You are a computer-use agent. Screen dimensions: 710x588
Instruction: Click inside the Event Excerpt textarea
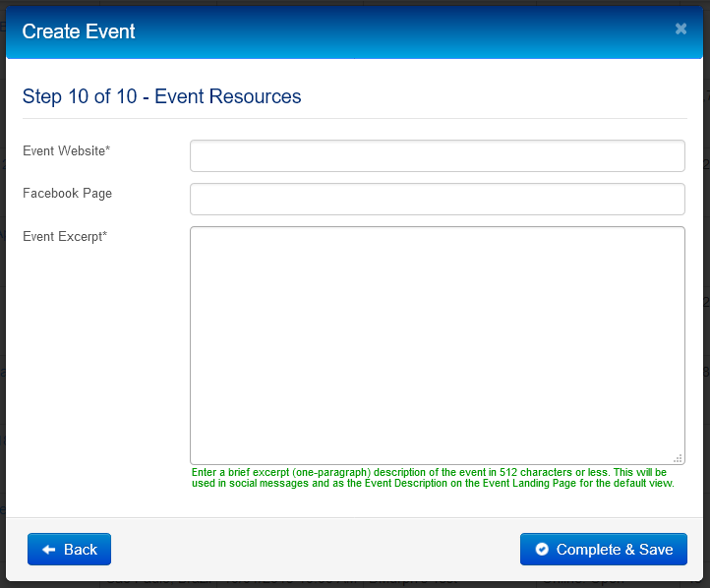pos(438,345)
